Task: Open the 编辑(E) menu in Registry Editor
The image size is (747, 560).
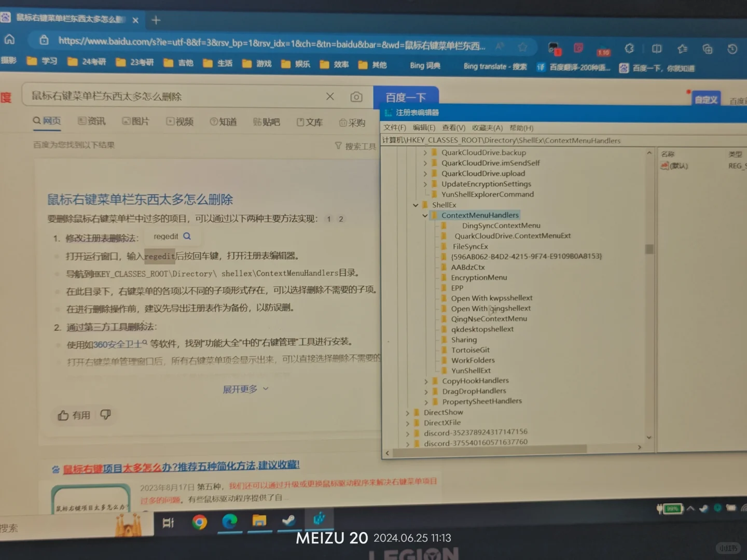Action: [424, 128]
